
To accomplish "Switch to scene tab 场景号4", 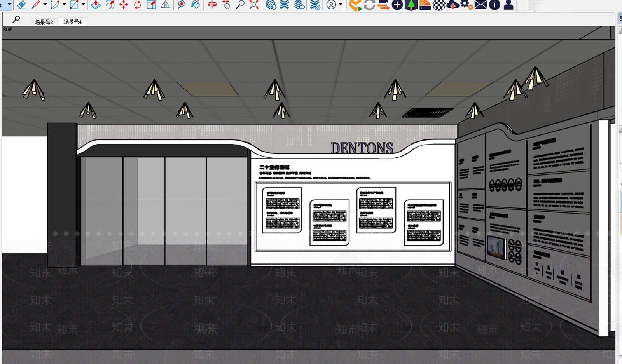I will click(x=73, y=22).
